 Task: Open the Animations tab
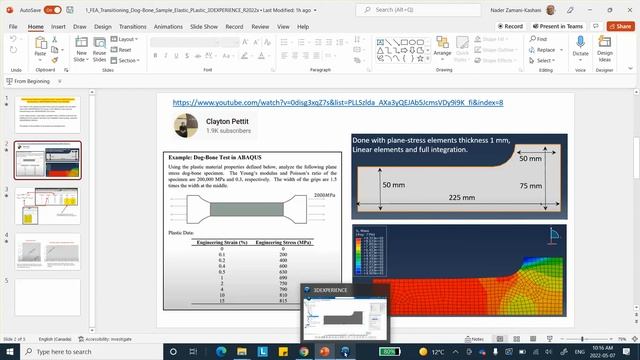click(168, 27)
